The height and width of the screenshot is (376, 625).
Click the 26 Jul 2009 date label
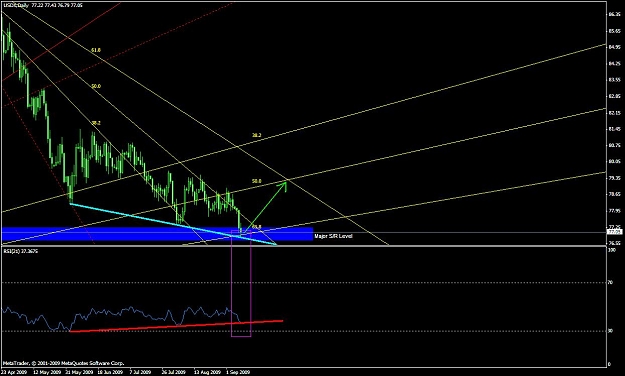click(173, 372)
